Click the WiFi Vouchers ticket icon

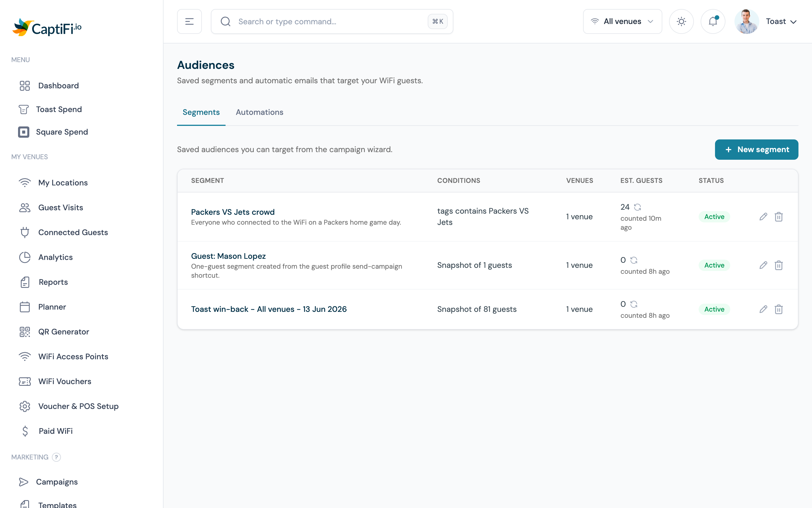click(25, 381)
